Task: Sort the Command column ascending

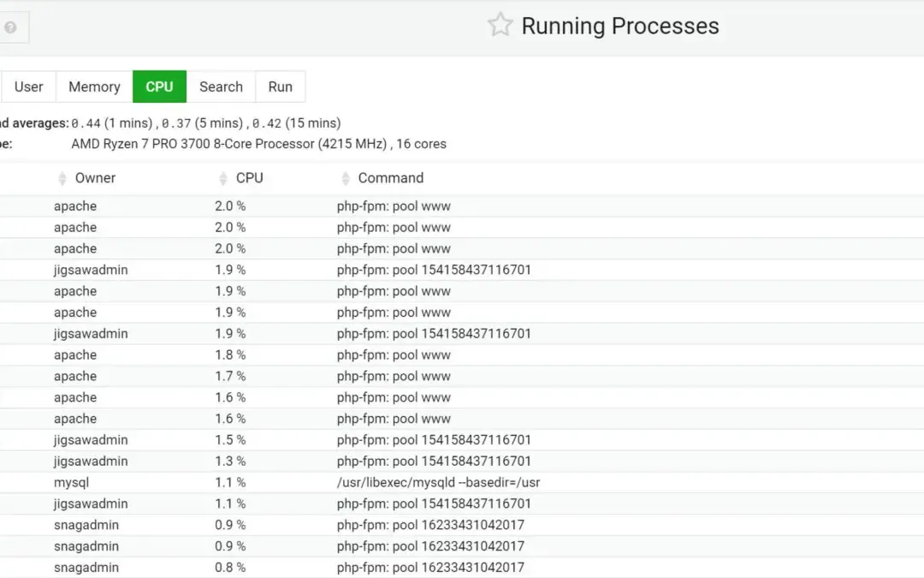Action: pos(345,174)
